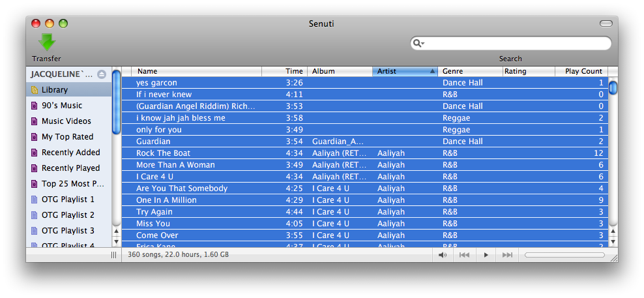Sort by the Rating column header
This screenshot has width=644, height=298.
click(529, 71)
